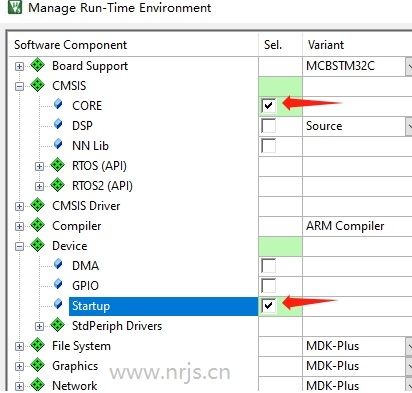Click the blue component icon beside GPIO

pyautogui.click(x=58, y=284)
